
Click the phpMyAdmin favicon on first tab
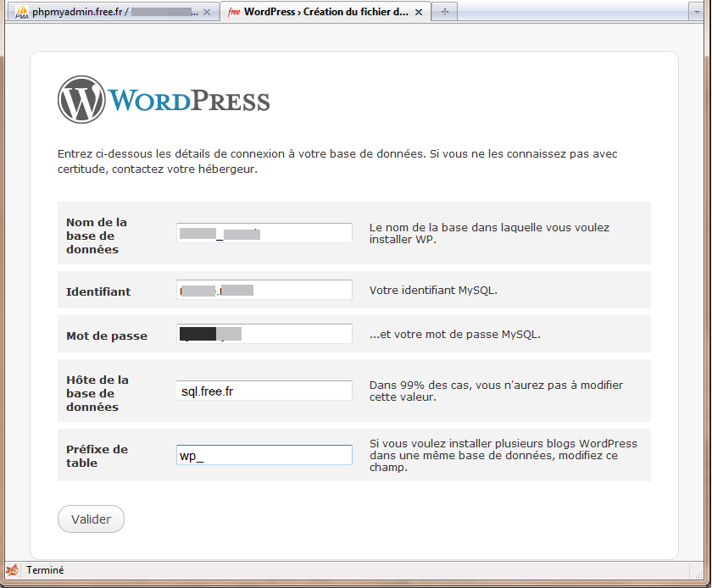click(x=21, y=12)
